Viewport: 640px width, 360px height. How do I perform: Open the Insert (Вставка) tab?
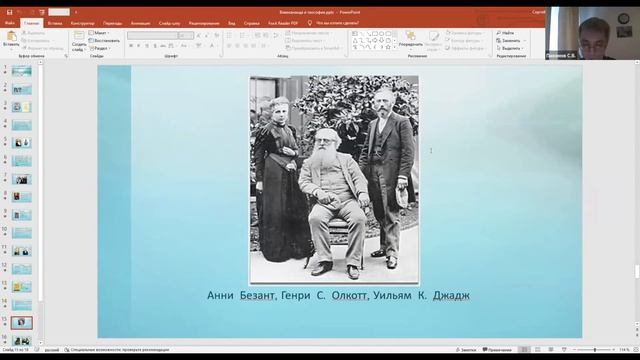(55, 23)
